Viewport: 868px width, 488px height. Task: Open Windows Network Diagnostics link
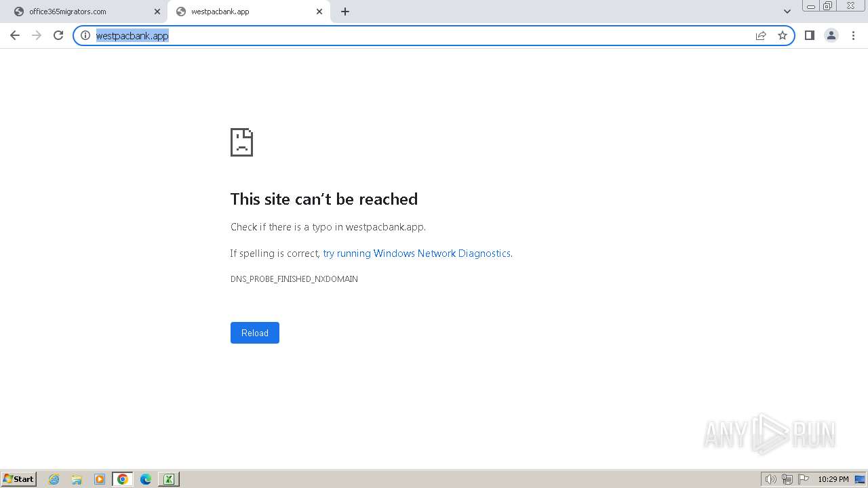pos(416,253)
